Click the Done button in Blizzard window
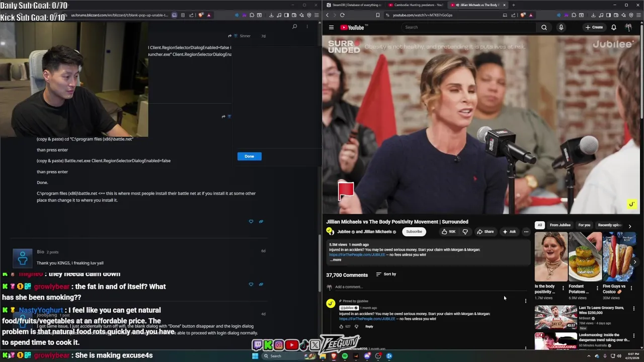Screen dimensions: 644x362 (249, 156)
